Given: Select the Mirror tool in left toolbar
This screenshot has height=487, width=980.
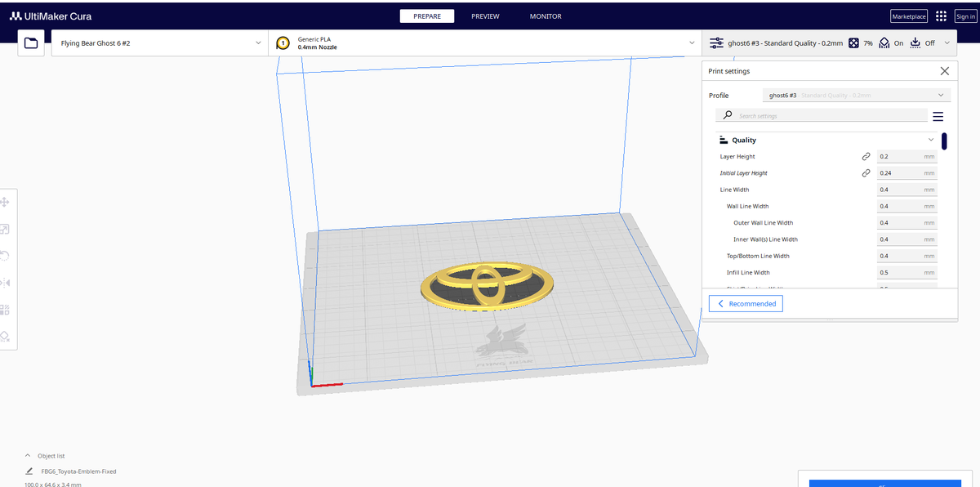Looking at the screenshot, I should pyautogui.click(x=4, y=283).
